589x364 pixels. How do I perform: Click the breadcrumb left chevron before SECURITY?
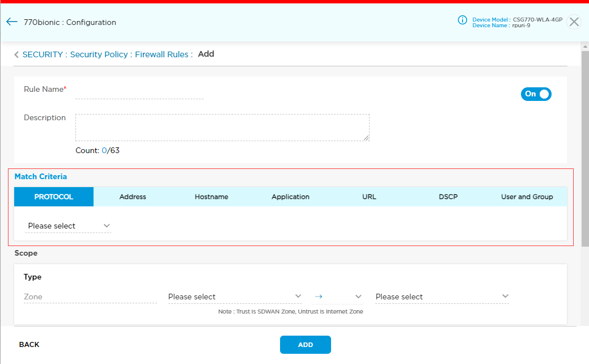tap(16, 55)
